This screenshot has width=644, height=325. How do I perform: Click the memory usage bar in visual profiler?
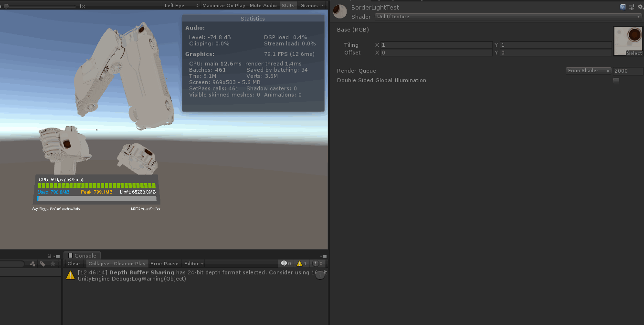click(x=97, y=198)
